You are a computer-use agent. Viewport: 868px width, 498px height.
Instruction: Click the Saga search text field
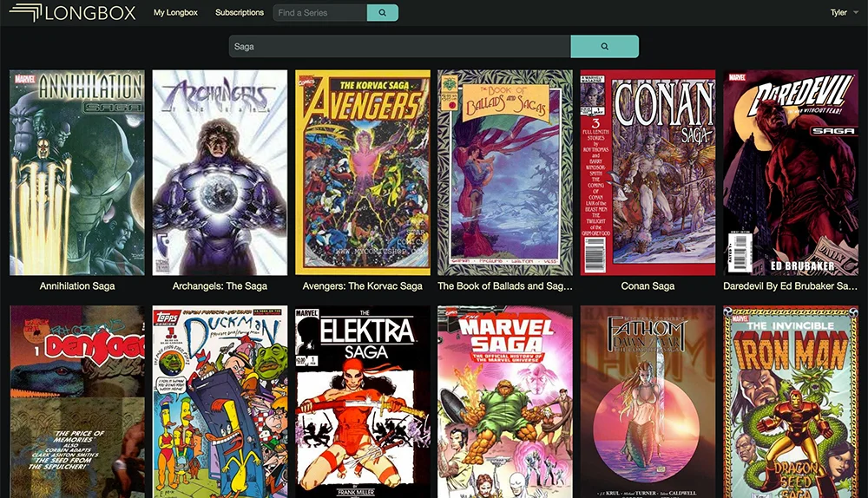tap(399, 47)
